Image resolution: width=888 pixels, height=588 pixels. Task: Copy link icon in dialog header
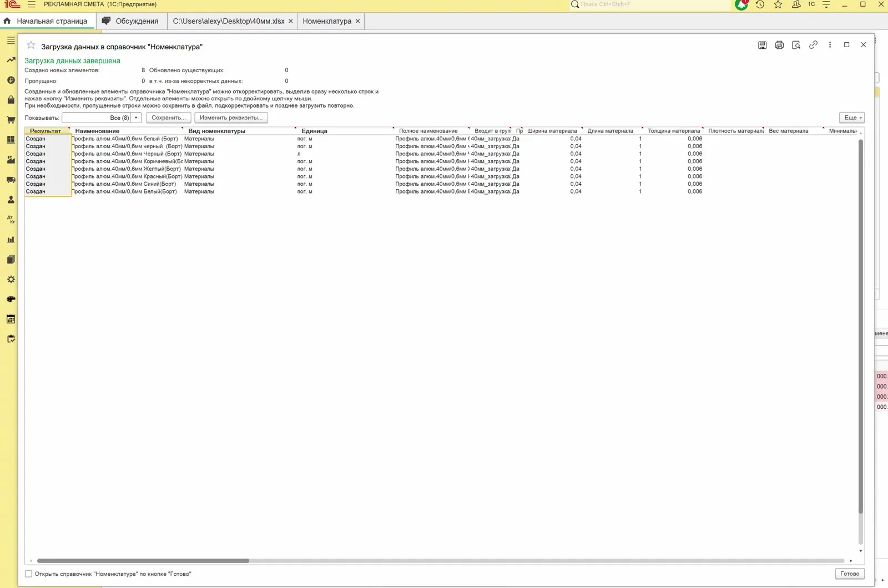coord(813,45)
